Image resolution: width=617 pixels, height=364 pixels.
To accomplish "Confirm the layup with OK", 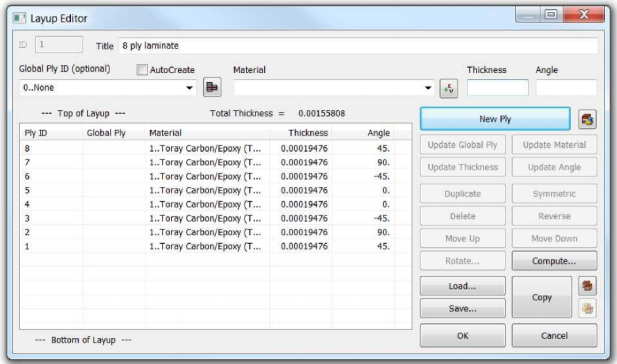I will pos(462,336).
